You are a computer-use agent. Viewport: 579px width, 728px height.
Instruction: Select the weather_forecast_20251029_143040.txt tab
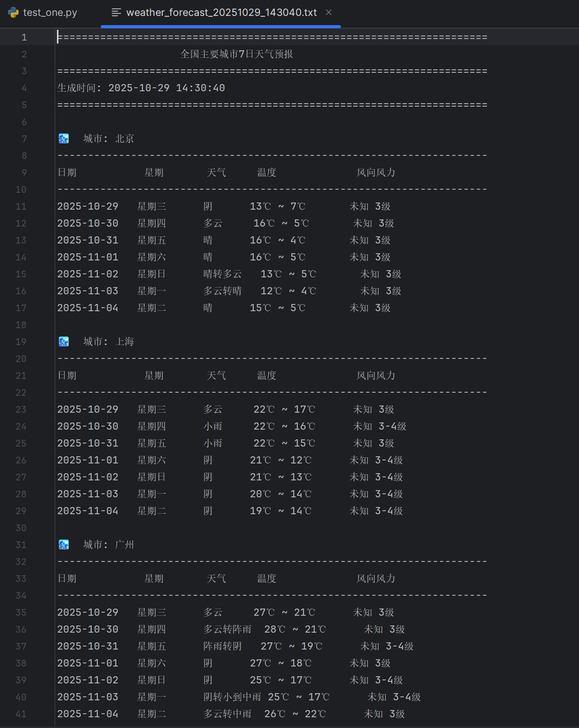click(x=221, y=12)
